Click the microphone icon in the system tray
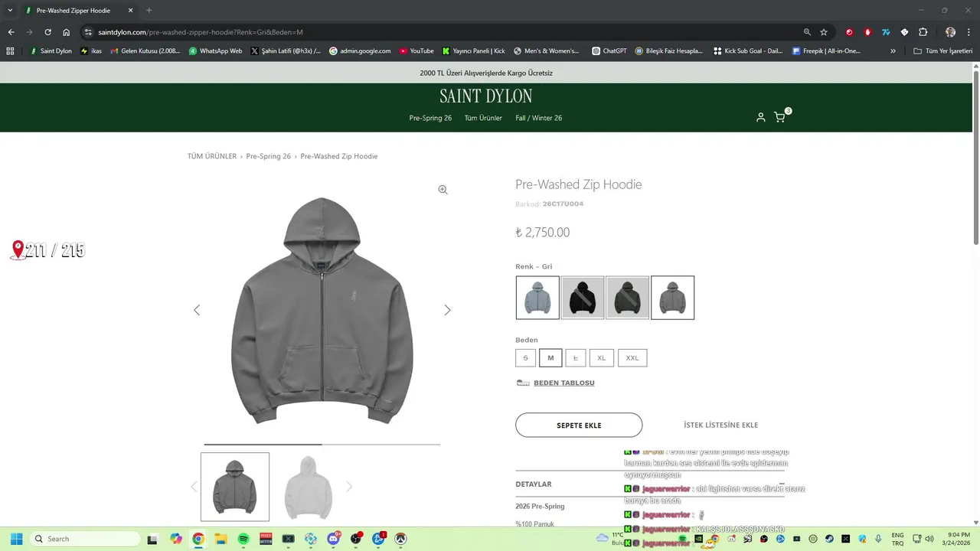This screenshot has width=980, height=551. [x=878, y=539]
